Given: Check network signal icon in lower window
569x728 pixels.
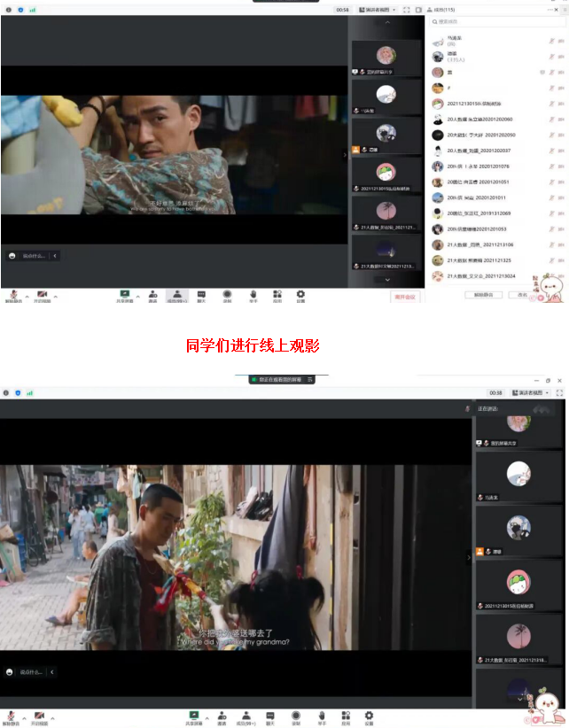Looking at the screenshot, I should pos(30,393).
